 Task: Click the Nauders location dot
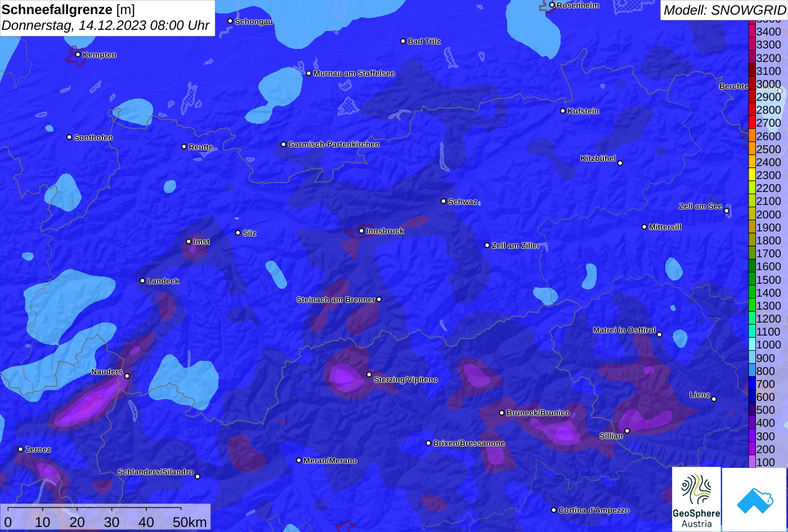click(127, 376)
